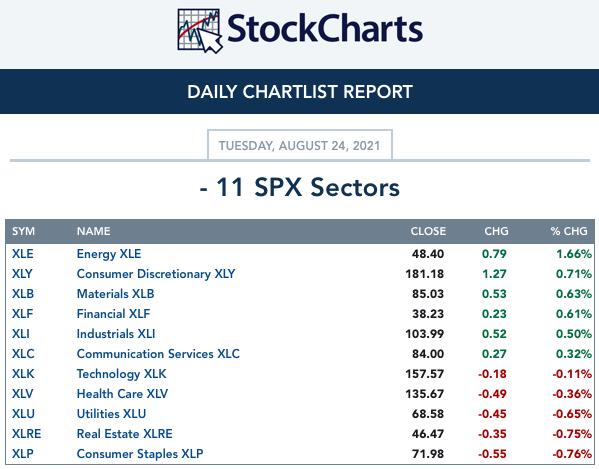
Task: Open Consumer Discretionary XLY chart link
Action: click(156, 274)
